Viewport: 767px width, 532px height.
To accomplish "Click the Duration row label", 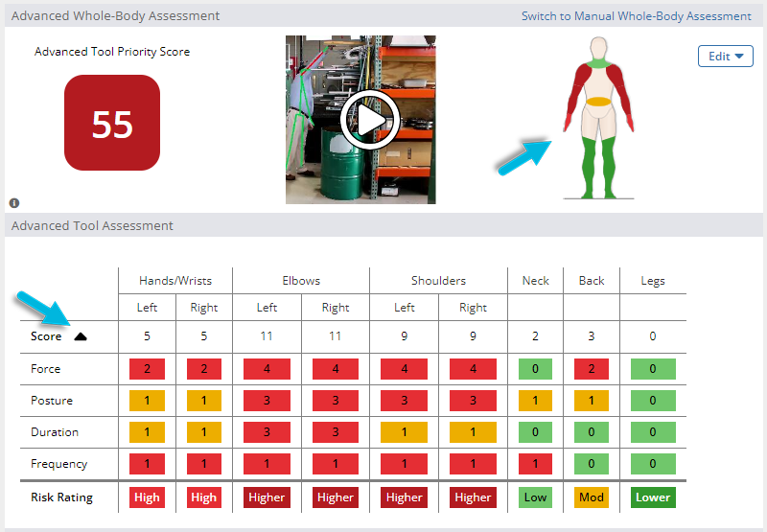I will tap(55, 432).
